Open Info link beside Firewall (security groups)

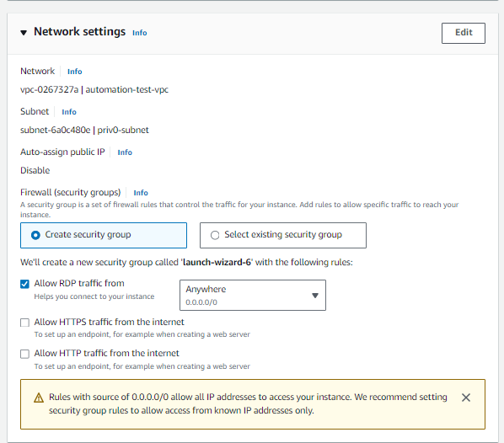pos(141,193)
